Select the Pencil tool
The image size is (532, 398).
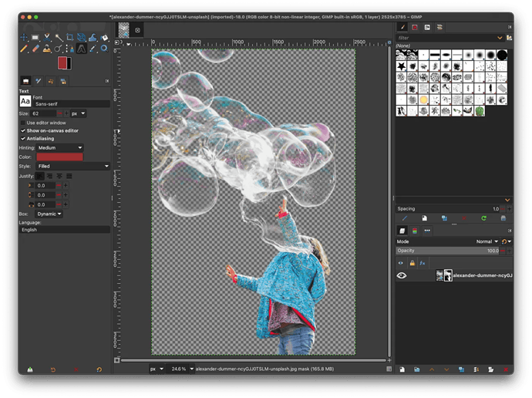coord(24,49)
